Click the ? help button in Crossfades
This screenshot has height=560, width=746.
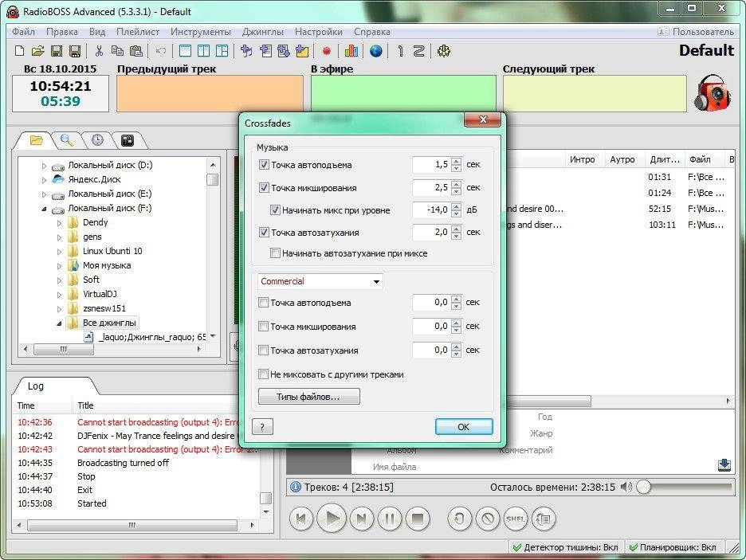click(x=262, y=426)
